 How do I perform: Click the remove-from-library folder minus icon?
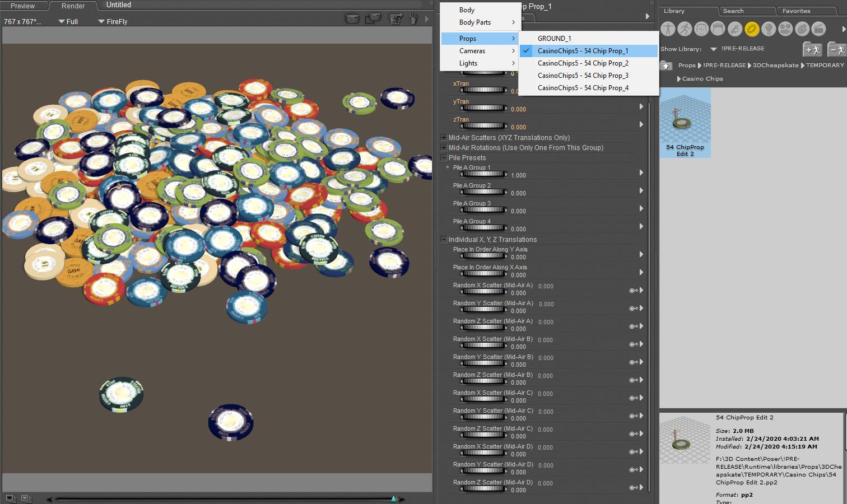837,49
